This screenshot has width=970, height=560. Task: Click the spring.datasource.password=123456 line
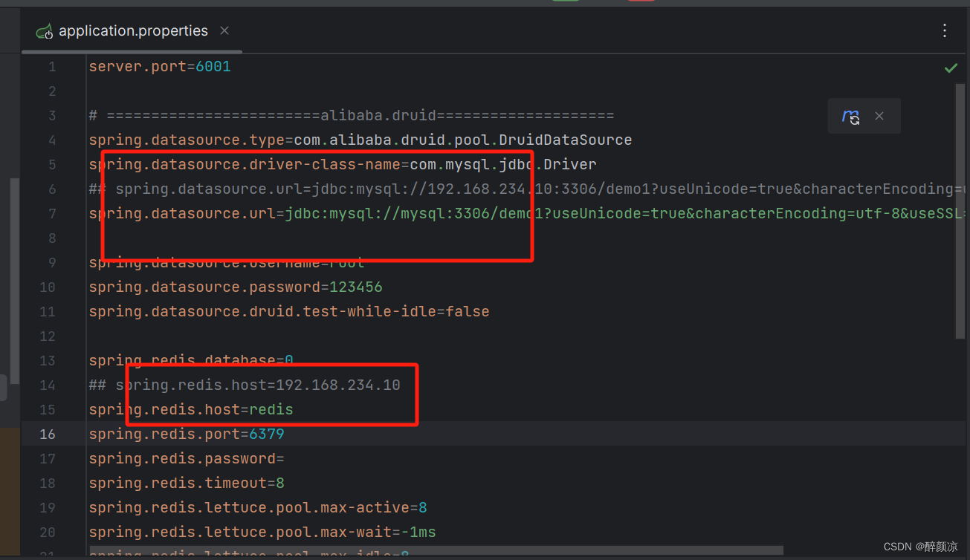pyautogui.click(x=236, y=287)
